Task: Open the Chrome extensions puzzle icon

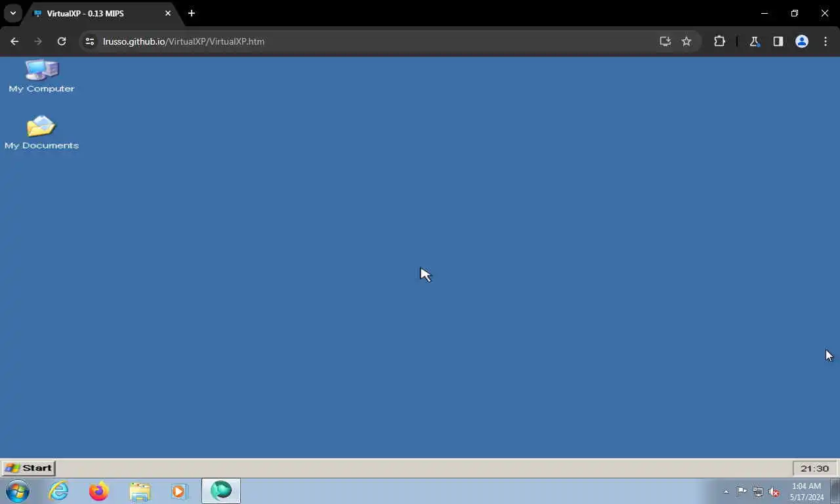Action: pos(719,41)
